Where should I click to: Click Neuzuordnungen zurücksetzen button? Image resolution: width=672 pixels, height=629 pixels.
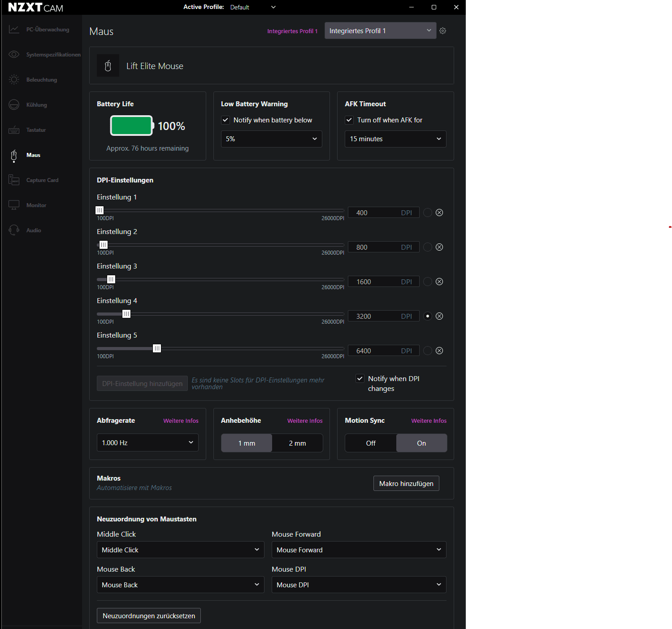pyautogui.click(x=149, y=616)
